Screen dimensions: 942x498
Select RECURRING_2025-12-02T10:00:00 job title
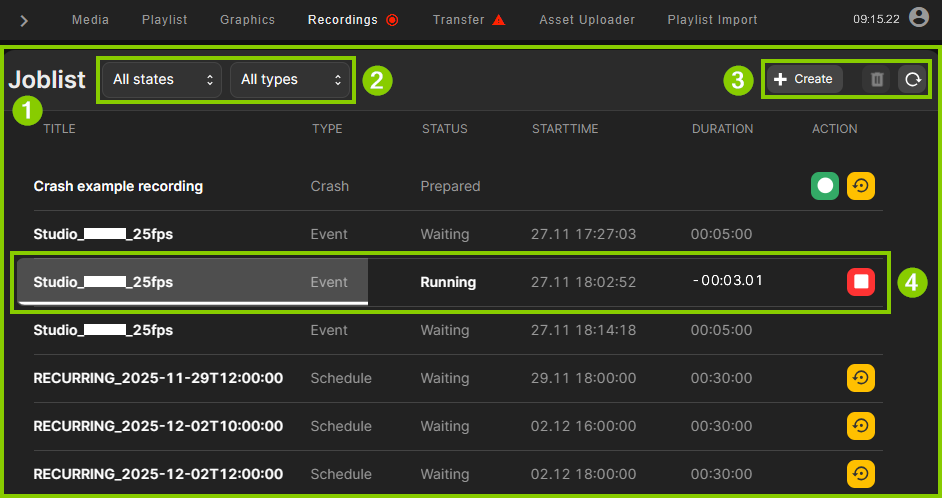point(158,427)
